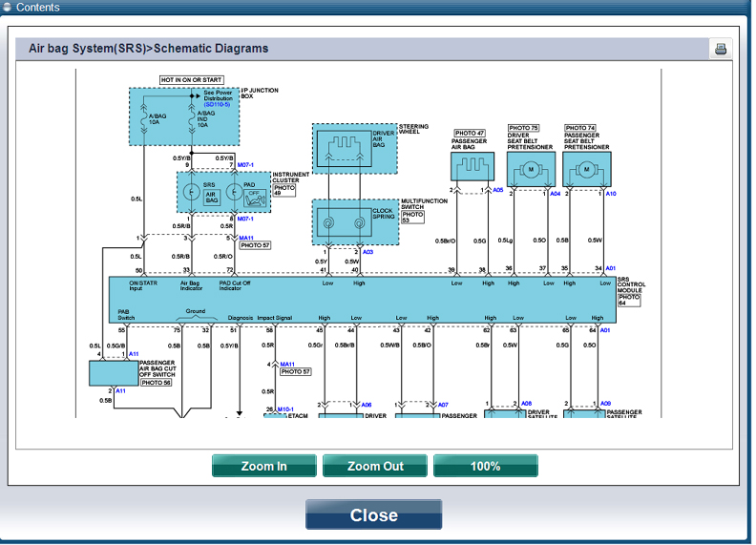Click the SRS AIR BAG indicator lamp symbol

[192, 192]
